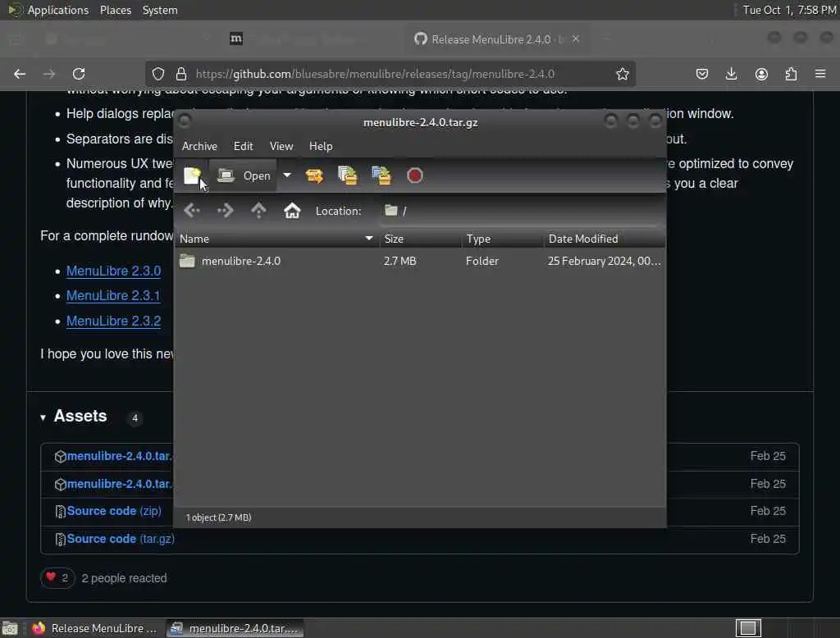Sort the list by Size column
840x638 pixels.
click(x=421, y=239)
